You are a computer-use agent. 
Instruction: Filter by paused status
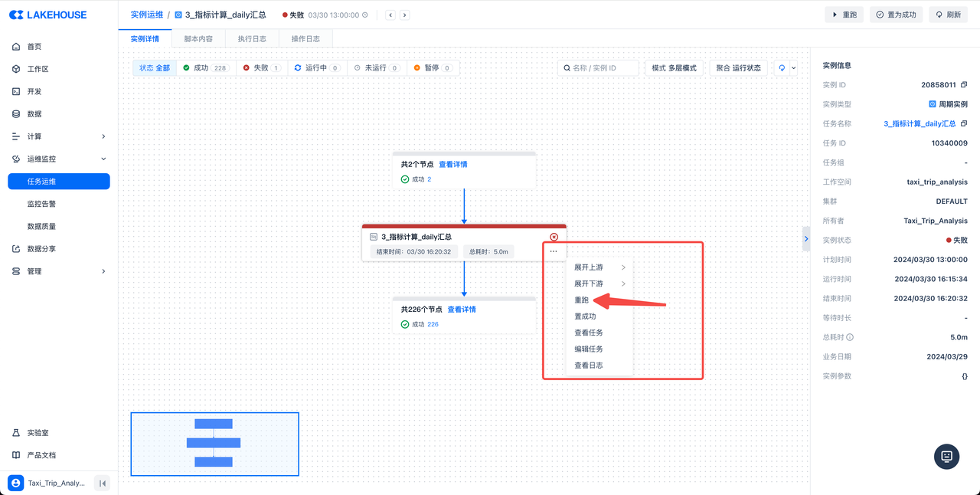point(433,68)
